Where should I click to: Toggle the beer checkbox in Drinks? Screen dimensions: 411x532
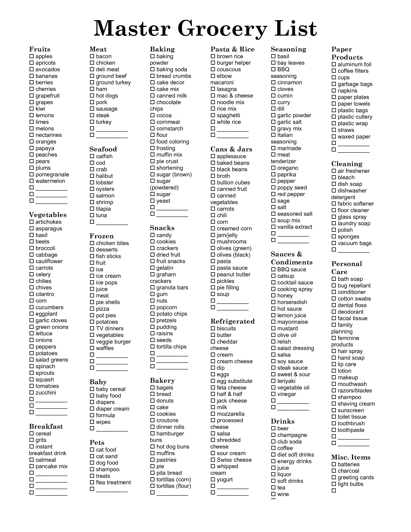click(x=272, y=428)
